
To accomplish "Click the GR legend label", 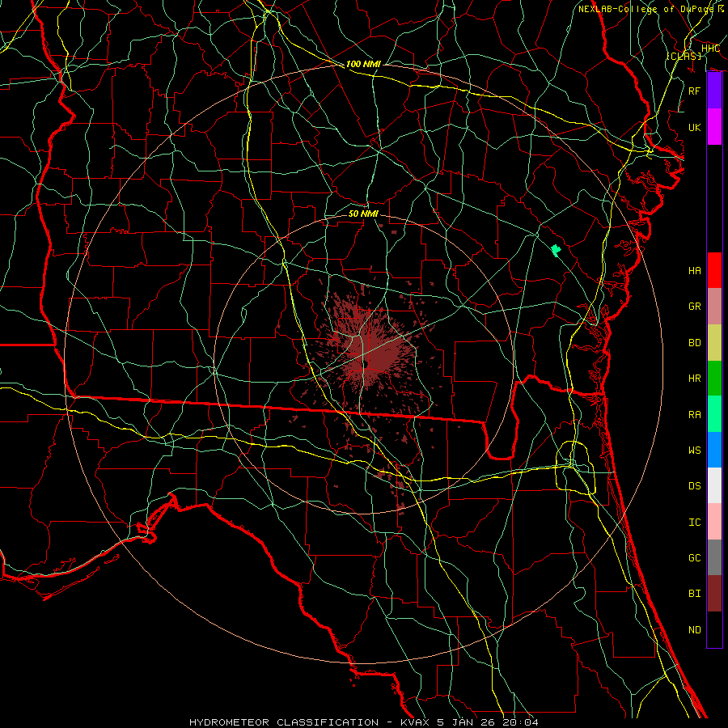I will click(x=695, y=307).
